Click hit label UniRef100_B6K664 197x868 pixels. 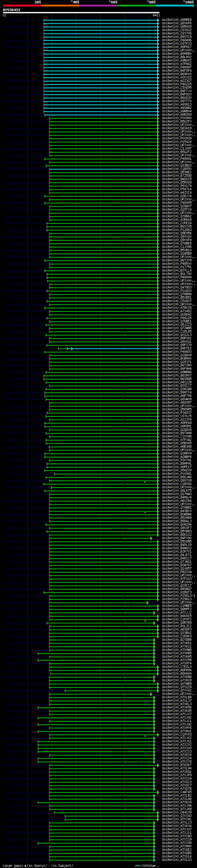[177, 673]
